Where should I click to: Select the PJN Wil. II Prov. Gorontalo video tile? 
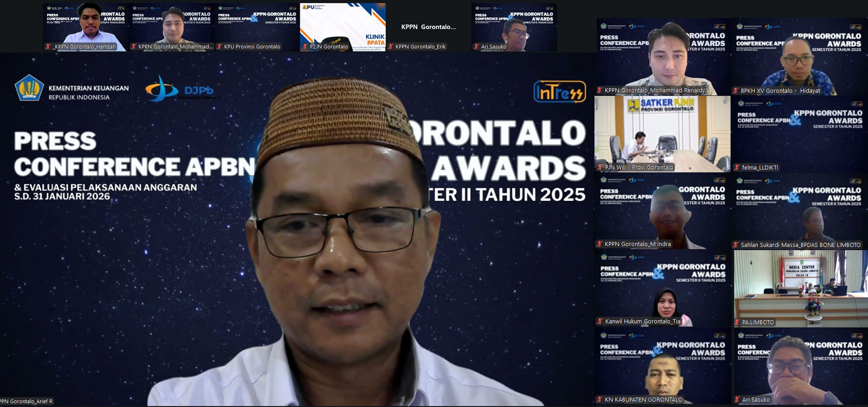click(662, 133)
